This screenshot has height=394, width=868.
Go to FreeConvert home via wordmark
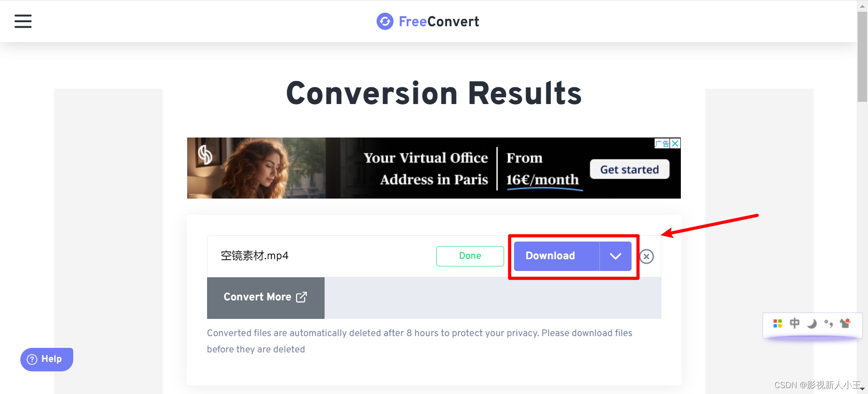(439, 21)
